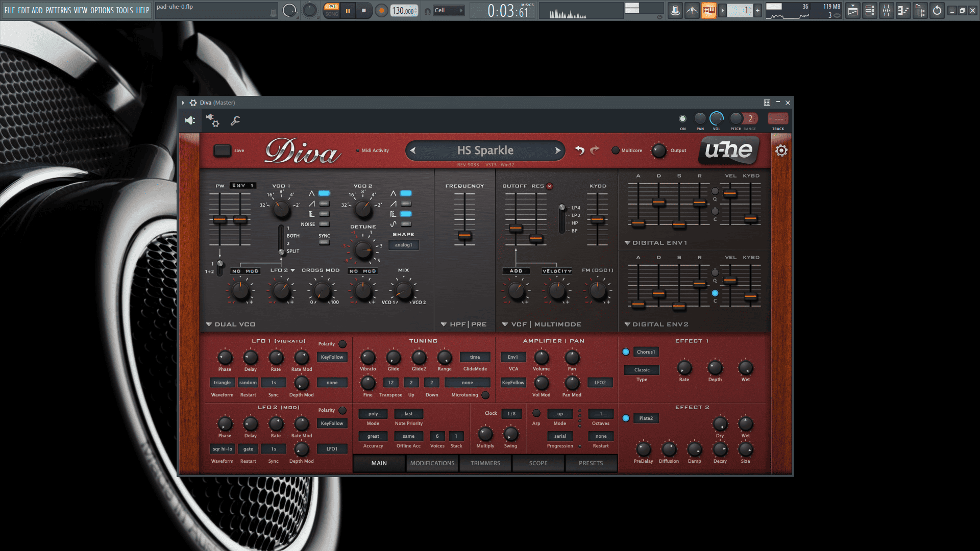This screenshot has height=551, width=980.
Task: Select previous preset with left arrow
Action: point(413,151)
